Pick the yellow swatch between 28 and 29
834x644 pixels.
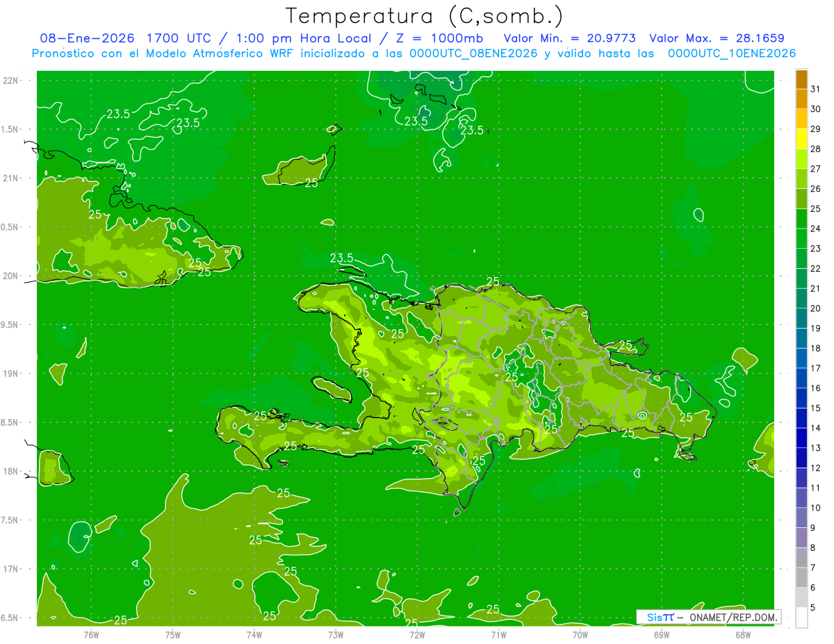(x=801, y=139)
